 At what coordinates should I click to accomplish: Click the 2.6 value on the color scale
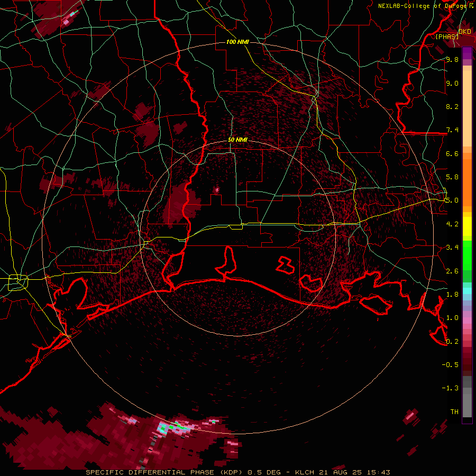pos(452,271)
